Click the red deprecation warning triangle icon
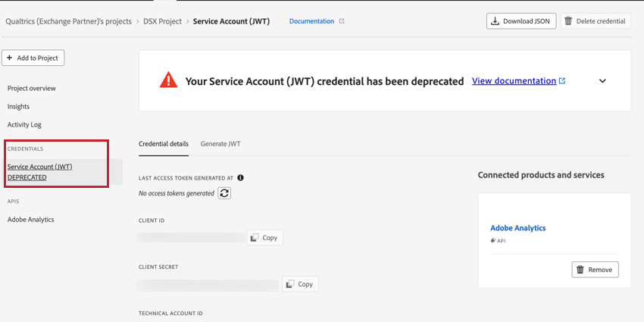The width and height of the screenshot is (644, 322). (x=168, y=80)
